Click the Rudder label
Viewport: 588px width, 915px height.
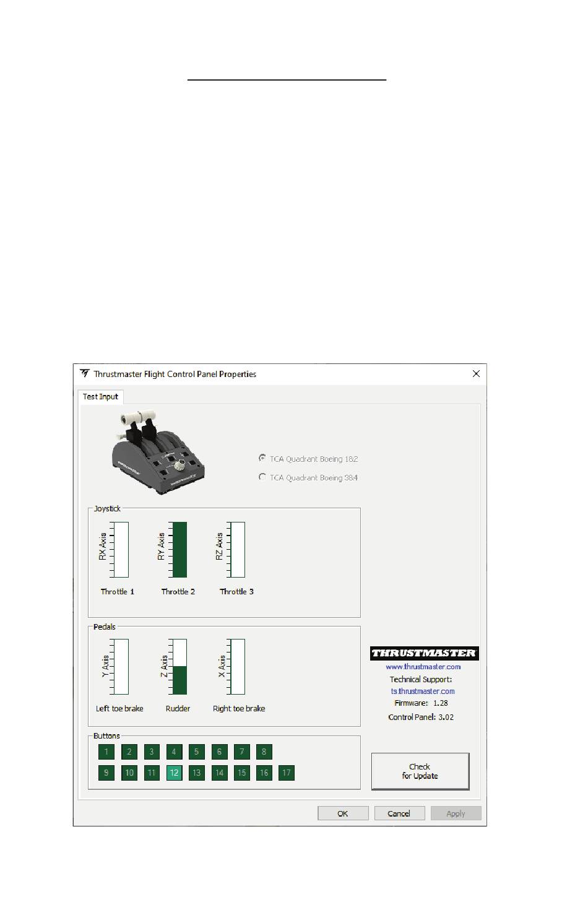tap(178, 709)
